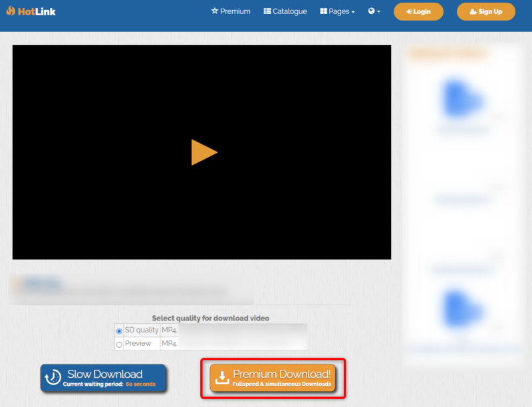Click the tiles icon beside Pages
Screen dimensions: 532x407
tap(323, 11)
